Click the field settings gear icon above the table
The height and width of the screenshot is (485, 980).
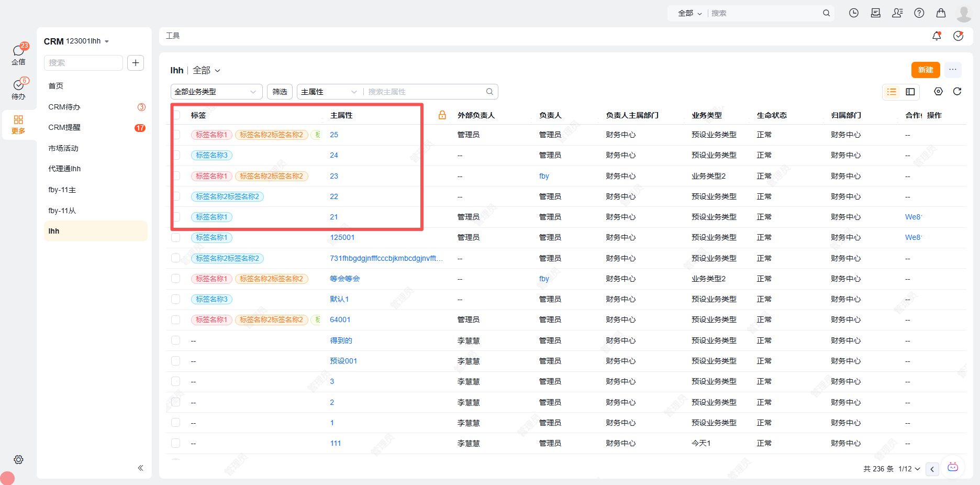(x=938, y=91)
